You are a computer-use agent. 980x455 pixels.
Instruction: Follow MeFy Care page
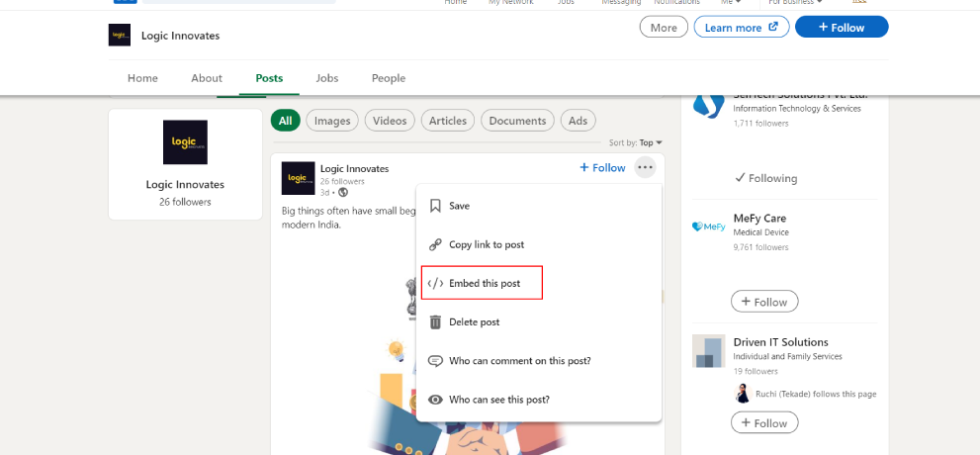tap(764, 302)
